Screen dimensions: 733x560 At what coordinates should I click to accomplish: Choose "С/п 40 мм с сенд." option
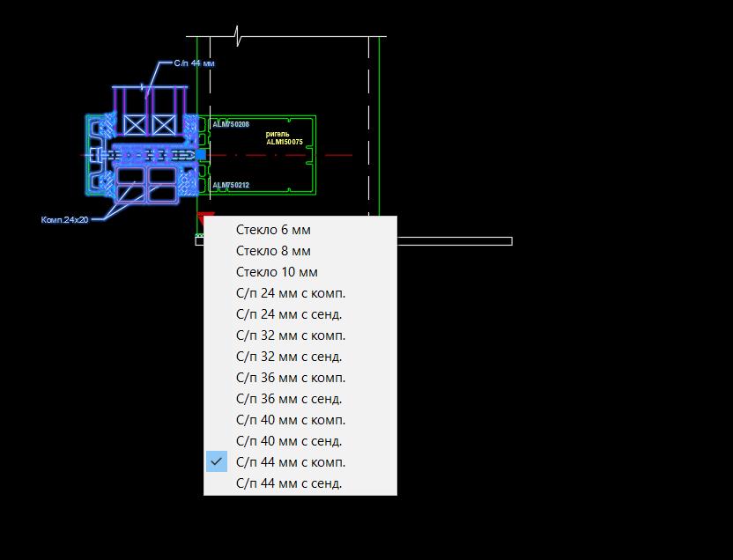coord(289,441)
